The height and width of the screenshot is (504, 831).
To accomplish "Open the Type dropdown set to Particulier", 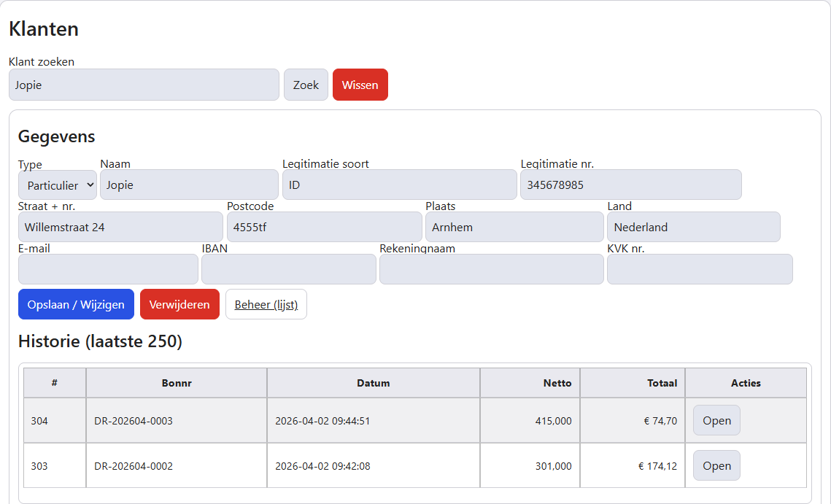I will [x=57, y=185].
